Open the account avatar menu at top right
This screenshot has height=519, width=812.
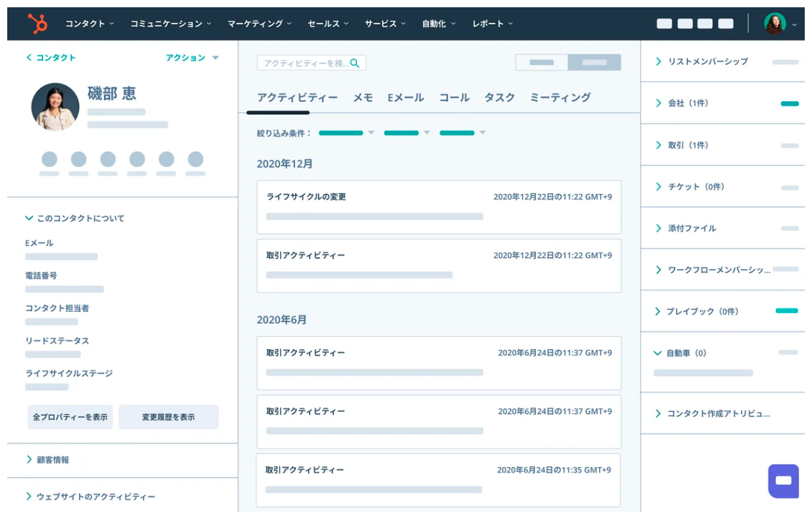(776, 23)
